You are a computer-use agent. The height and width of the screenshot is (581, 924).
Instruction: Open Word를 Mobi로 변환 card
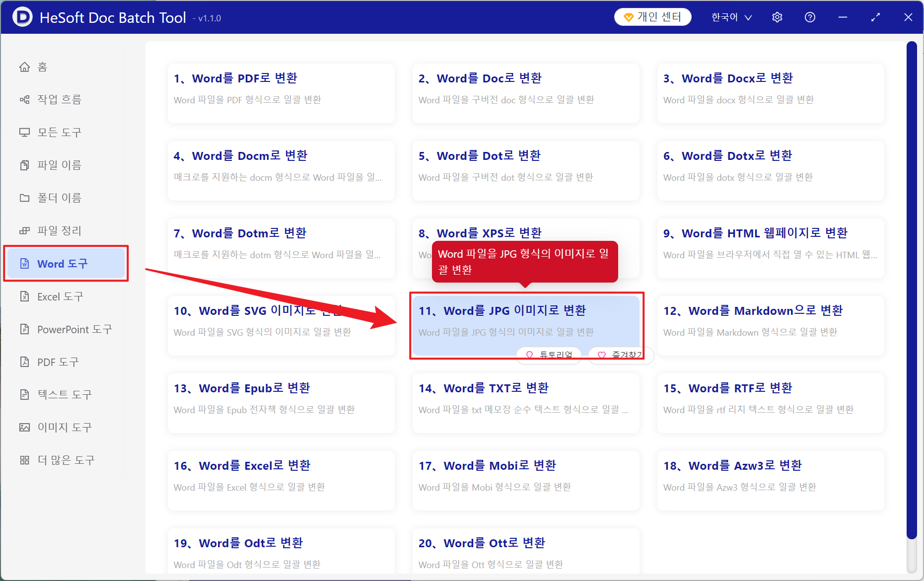click(x=526, y=480)
